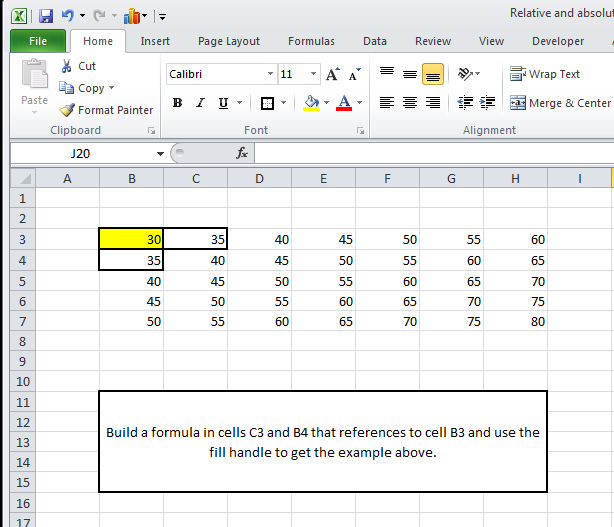Image resolution: width=614 pixels, height=527 pixels.
Task: Switch to the Formulas tab
Action: tap(311, 41)
